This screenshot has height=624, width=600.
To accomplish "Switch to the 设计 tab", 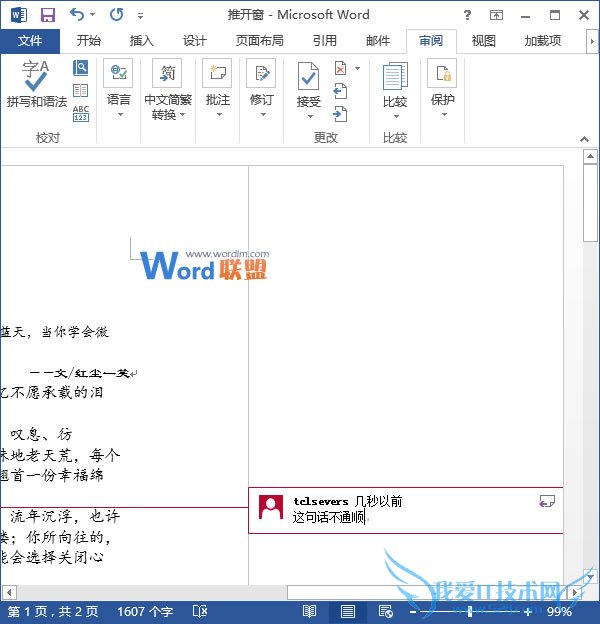I will tap(195, 41).
